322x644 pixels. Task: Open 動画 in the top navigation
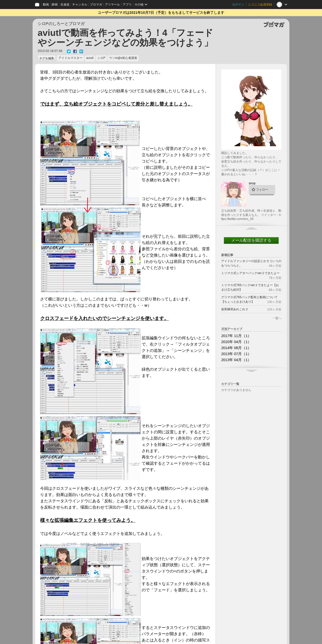[46, 5]
